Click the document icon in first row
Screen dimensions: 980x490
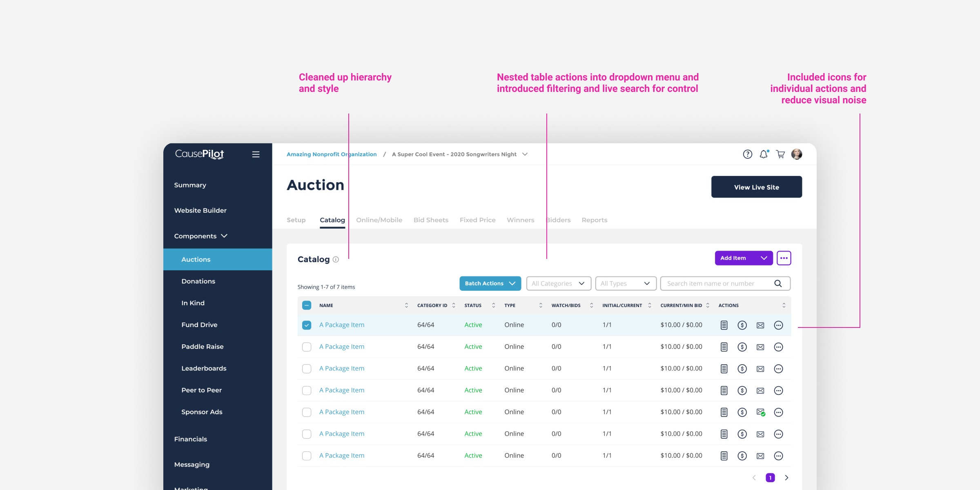(x=724, y=325)
